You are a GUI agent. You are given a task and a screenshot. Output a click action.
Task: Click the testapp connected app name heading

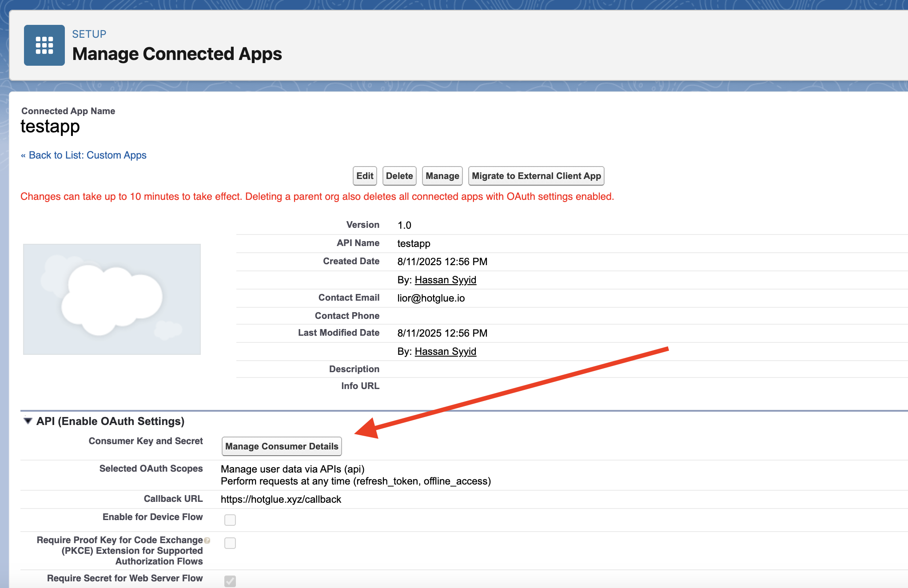point(50,126)
